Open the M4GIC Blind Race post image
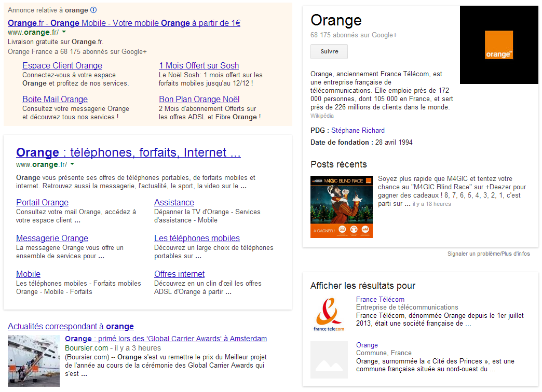Image resolution: width=542 pixels, height=392 pixels. (x=342, y=206)
